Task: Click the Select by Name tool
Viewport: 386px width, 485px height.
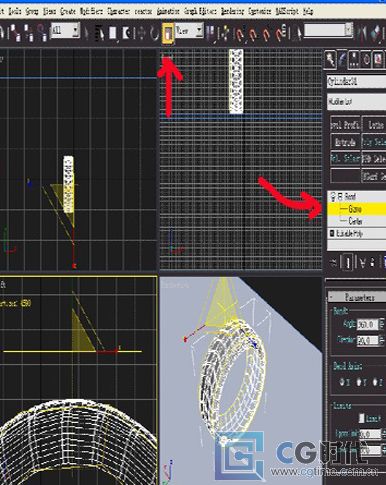Action: 100,33
